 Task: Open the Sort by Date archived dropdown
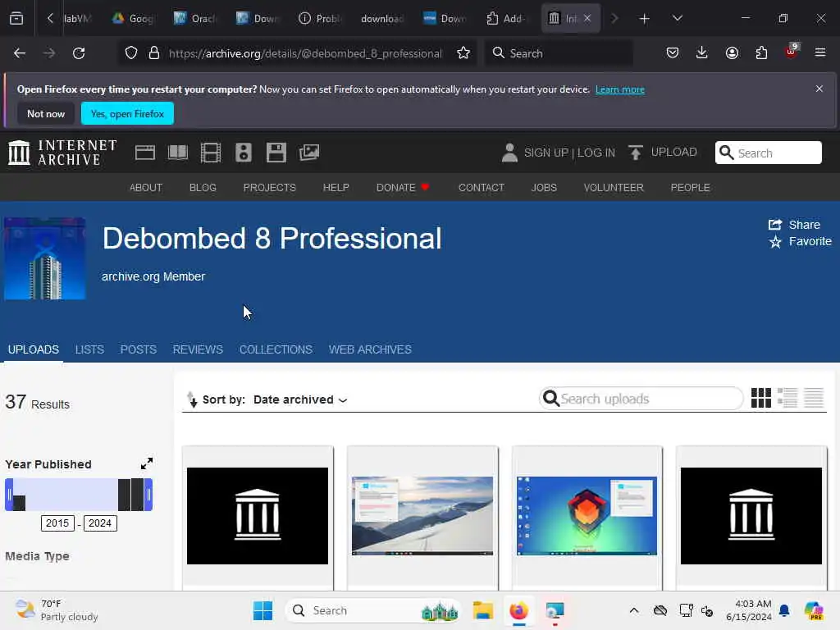click(x=300, y=399)
